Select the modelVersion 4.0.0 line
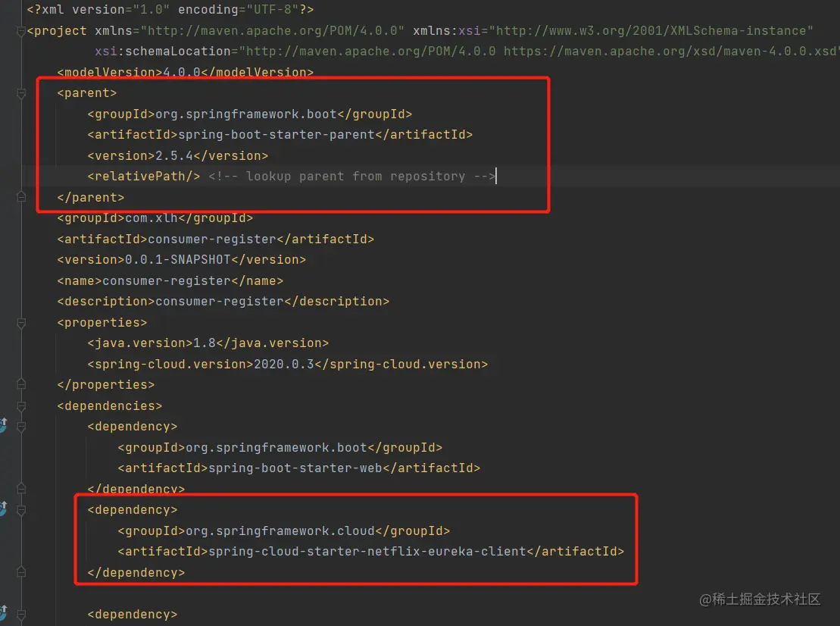The height and width of the screenshot is (626, 840). 186,72
